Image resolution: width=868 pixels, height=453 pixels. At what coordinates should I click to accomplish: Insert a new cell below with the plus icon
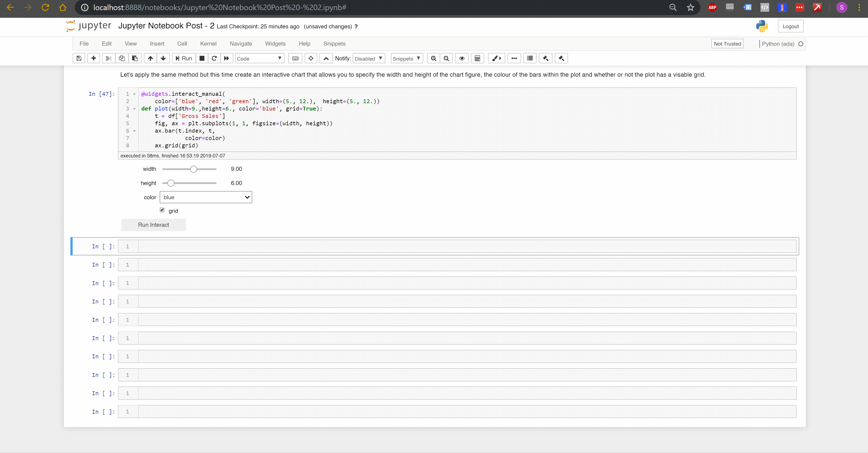click(93, 58)
